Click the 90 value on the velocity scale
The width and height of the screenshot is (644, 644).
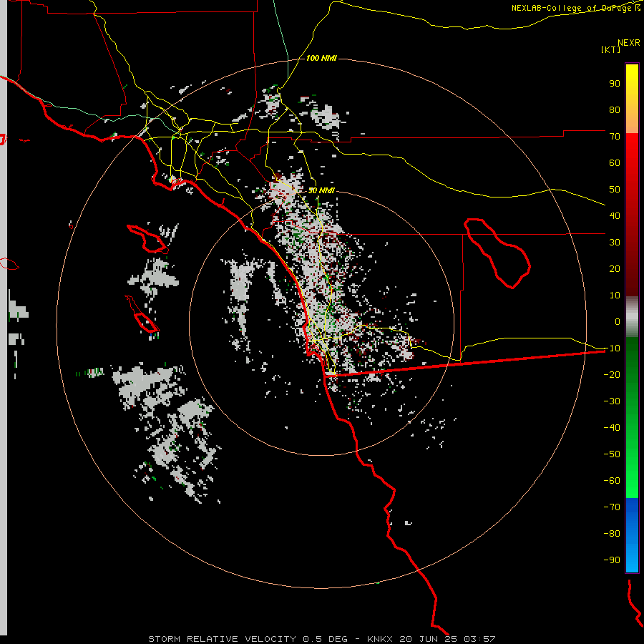pos(615,84)
